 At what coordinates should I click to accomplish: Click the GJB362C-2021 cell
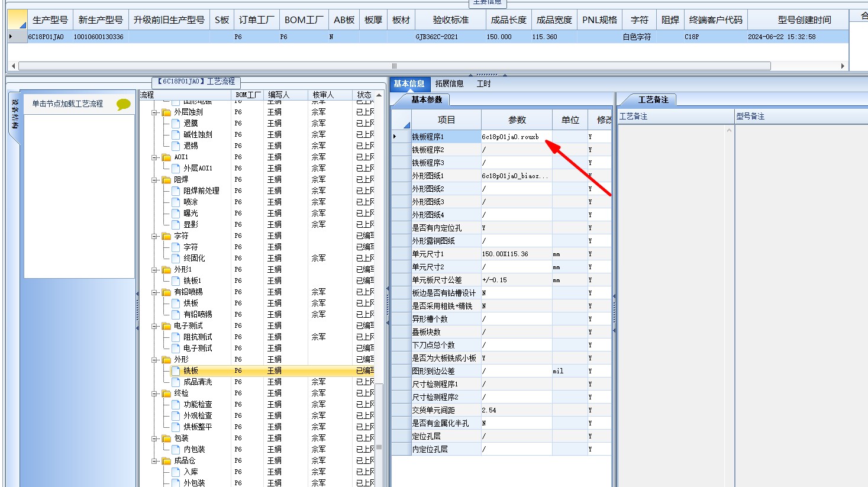[450, 37]
